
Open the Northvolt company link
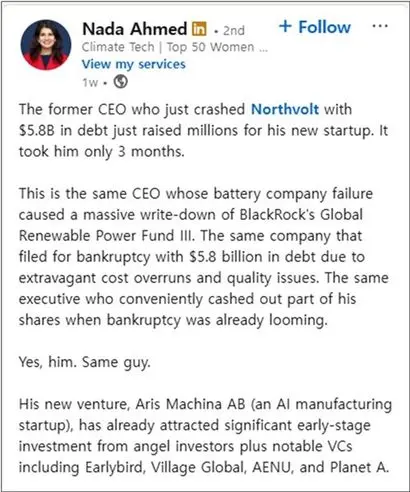[x=285, y=109]
